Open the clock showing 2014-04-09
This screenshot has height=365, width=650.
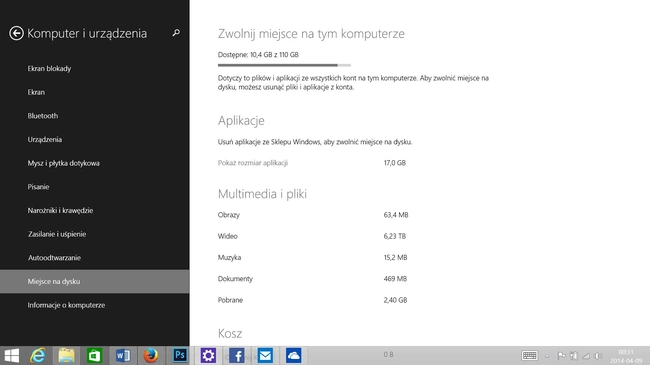coord(626,356)
